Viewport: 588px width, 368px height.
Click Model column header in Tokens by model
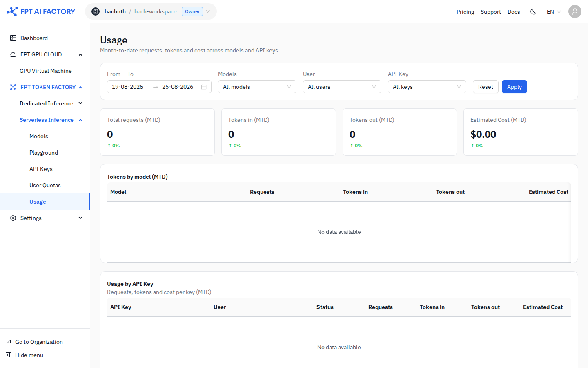pyautogui.click(x=118, y=192)
